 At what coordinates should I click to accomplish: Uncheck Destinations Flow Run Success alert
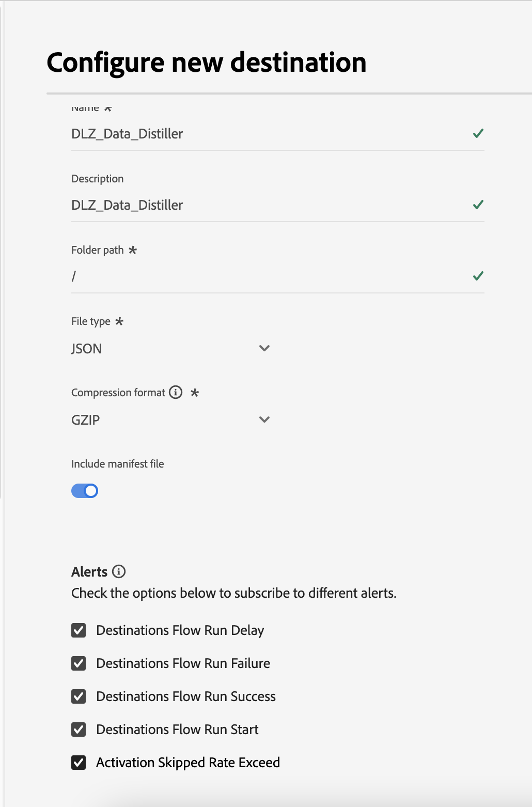click(79, 696)
